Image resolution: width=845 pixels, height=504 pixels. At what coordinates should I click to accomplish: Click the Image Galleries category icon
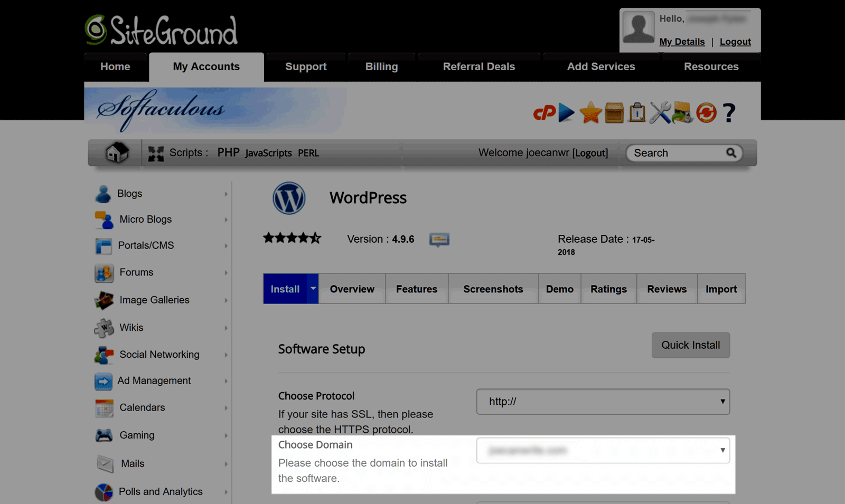(x=104, y=300)
